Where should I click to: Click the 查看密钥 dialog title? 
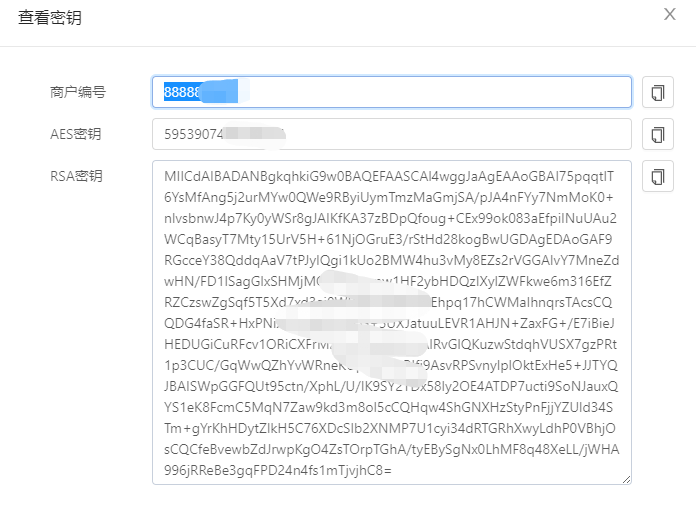[x=50, y=18]
